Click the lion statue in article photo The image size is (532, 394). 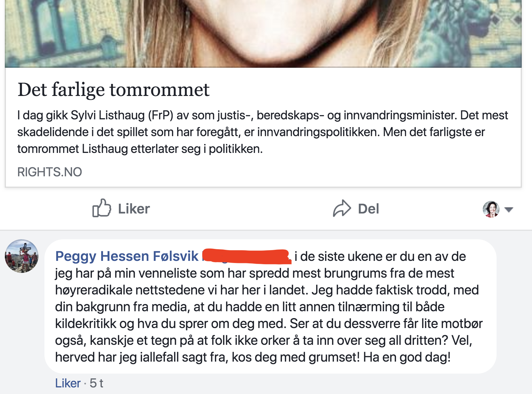pos(468,27)
